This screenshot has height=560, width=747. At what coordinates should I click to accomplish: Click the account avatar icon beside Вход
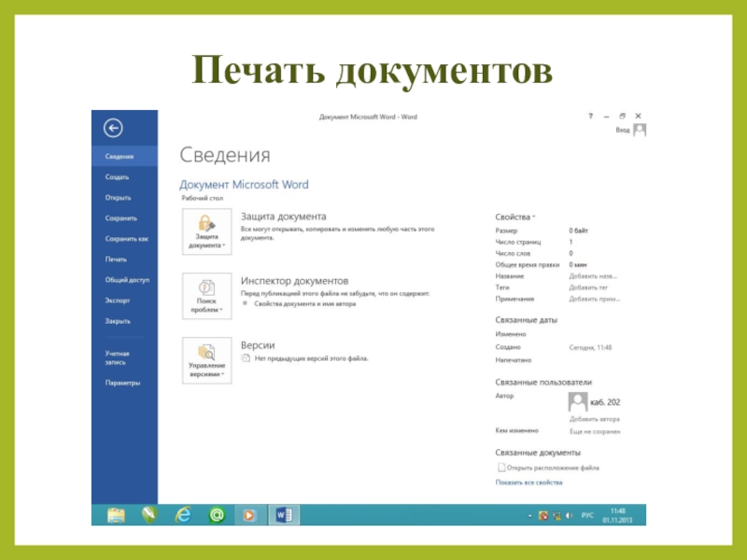(x=640, y=130)
